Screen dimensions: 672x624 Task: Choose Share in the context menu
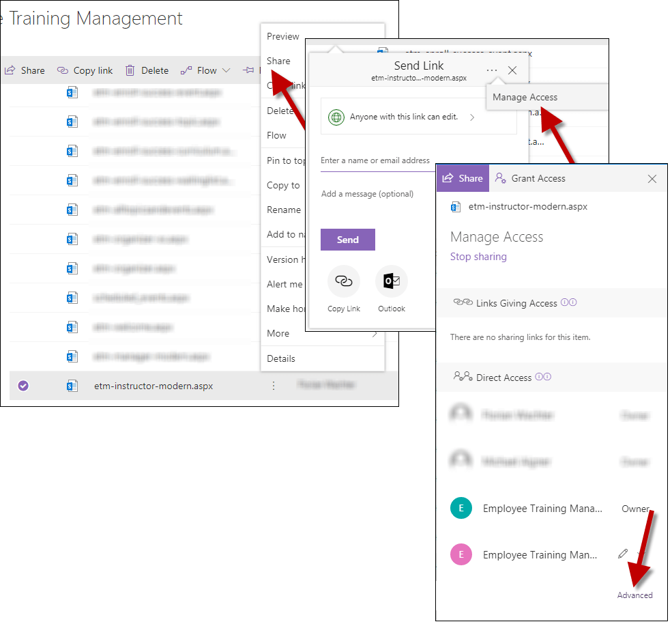(x=278, y=61)
